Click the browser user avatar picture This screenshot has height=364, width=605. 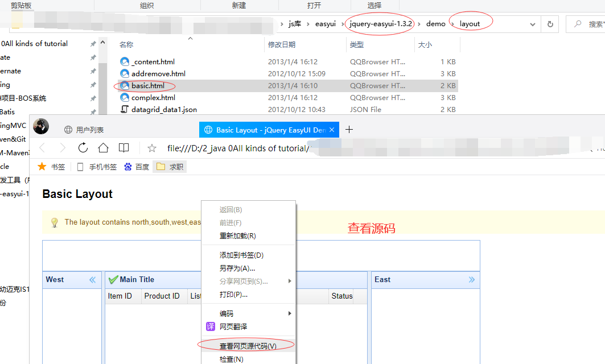41,126
